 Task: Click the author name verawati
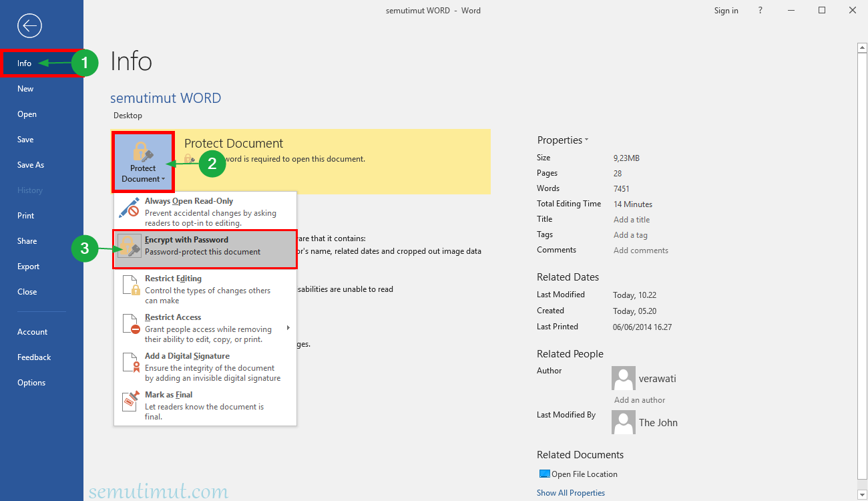click(x=658, y=379)
